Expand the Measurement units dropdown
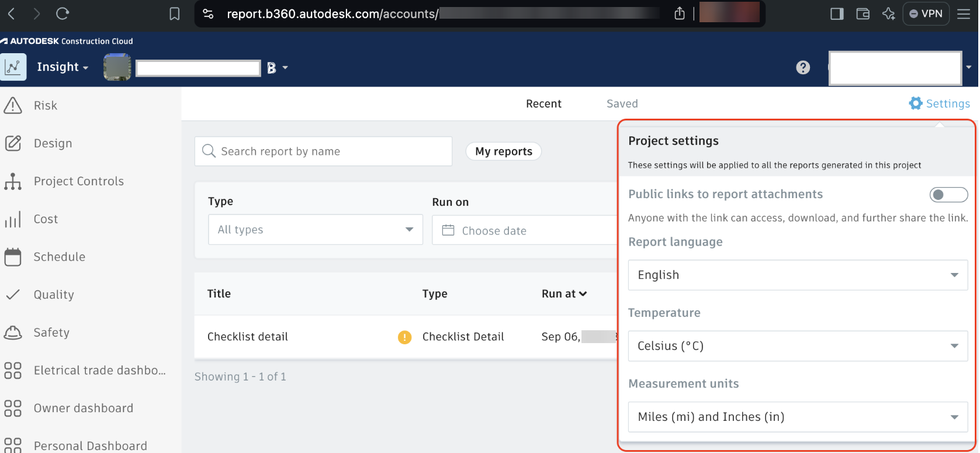Screen dimensions: 980x453 coord(798,417)
